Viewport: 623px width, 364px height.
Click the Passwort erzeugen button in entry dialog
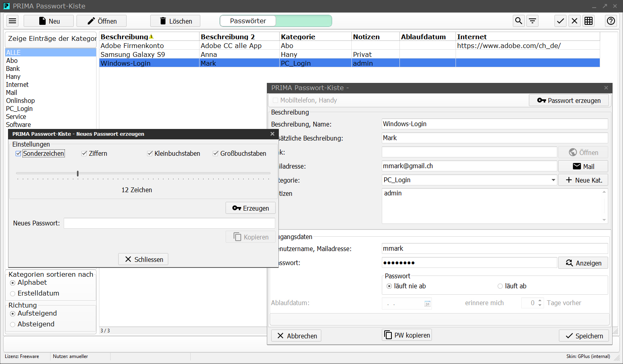[569, 100]
